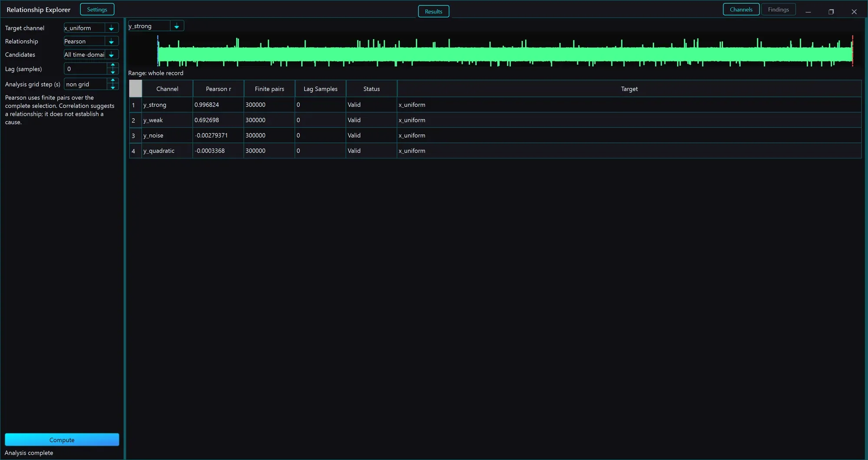Viewport: 868px width, 460px height.
Task: Increase Lag (samples) with up arrow
Action: [x=113, y=66]
